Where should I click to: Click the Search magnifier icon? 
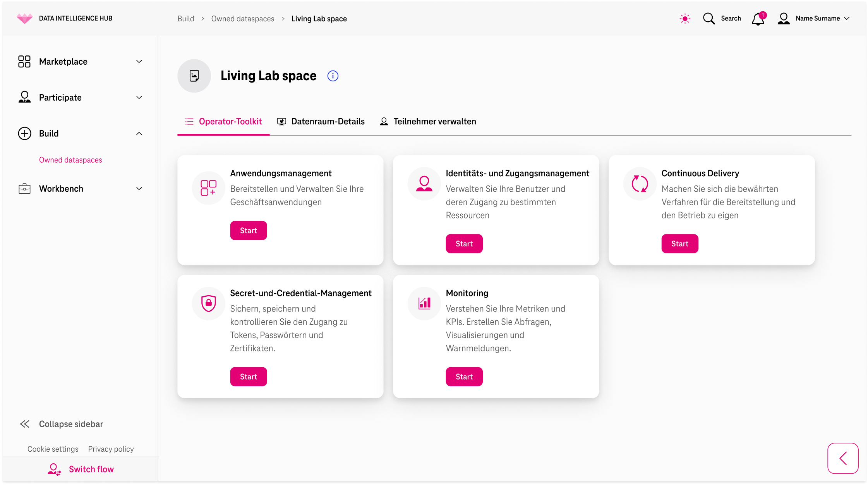709,19
